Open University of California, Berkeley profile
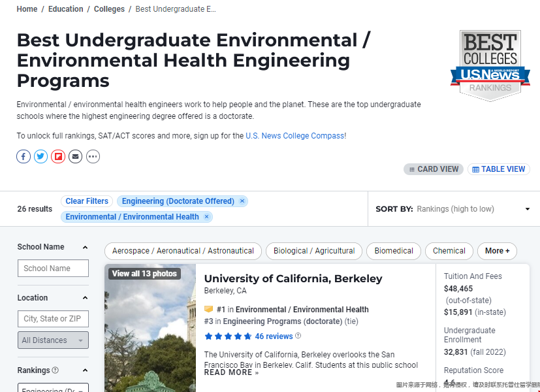 click(293, 278)
